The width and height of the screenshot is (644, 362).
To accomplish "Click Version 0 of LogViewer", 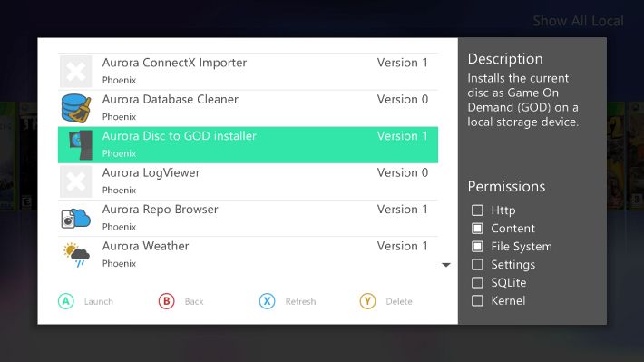I will click(403, 172).
